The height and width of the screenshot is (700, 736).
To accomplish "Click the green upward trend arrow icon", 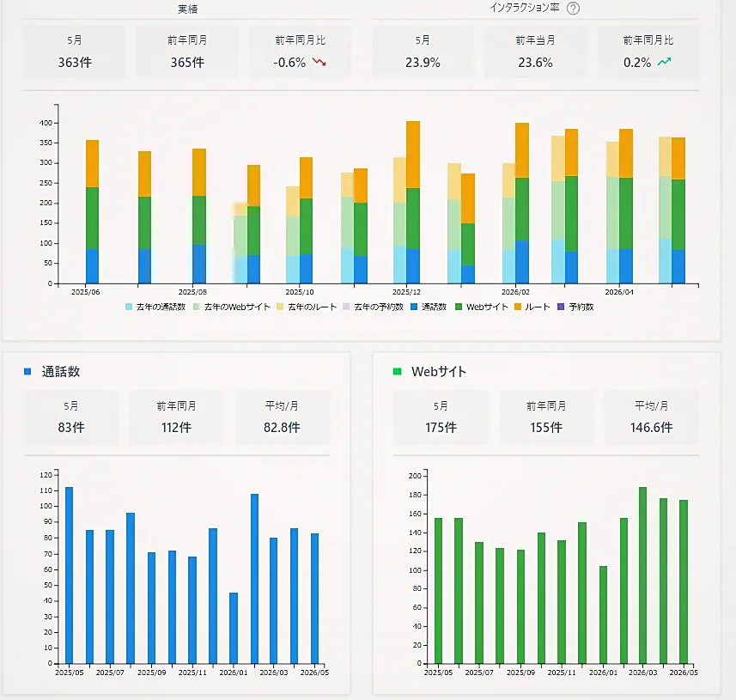I will 664,62.
